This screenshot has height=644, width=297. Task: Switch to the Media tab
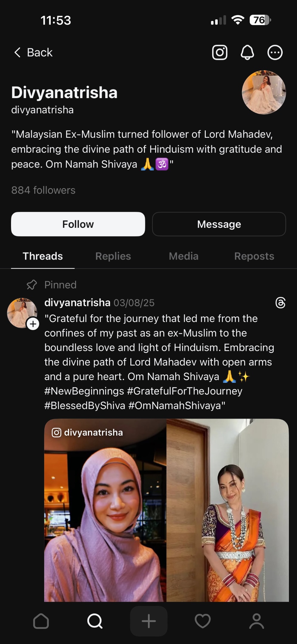(183, 256)
